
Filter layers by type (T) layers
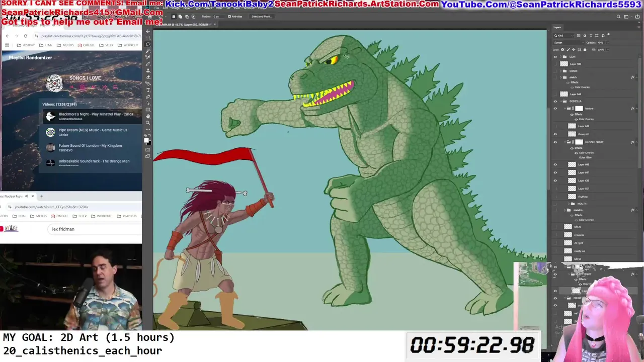591,36
